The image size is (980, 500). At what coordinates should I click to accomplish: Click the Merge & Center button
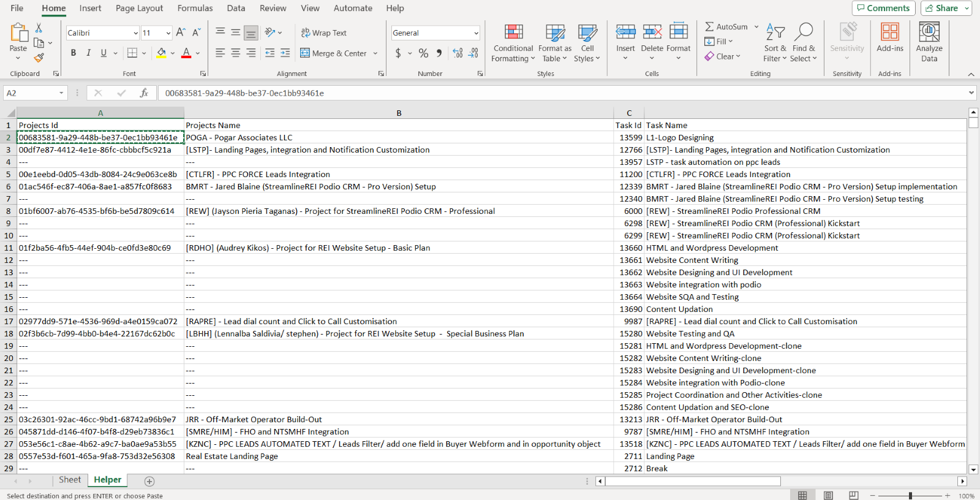(333, 53)
